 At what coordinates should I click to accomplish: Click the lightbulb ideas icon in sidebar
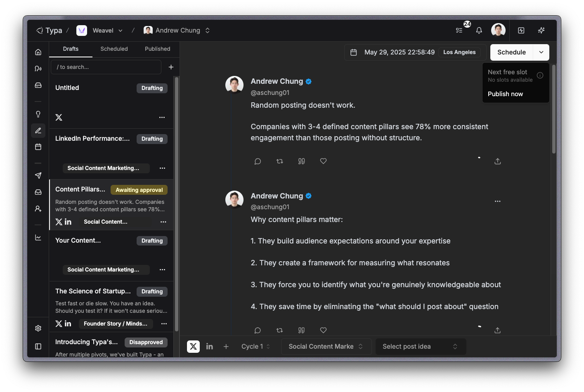pyautogui.click(x=38, y=114)
